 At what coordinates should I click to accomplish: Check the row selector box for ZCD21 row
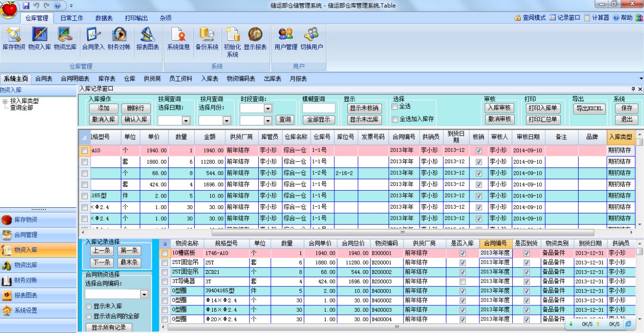(165, 272)
